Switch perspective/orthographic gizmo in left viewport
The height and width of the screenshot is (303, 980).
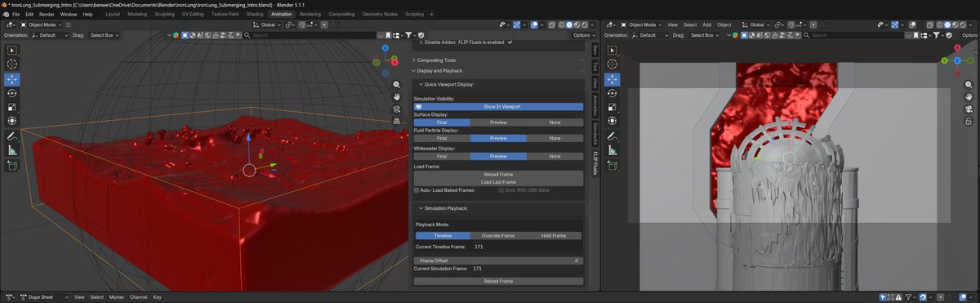(396, 121)
